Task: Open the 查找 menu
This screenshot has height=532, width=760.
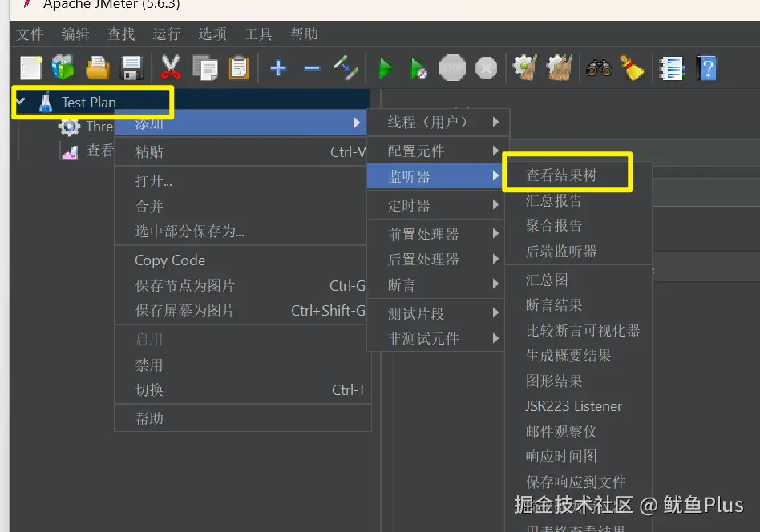Action: tap(121, 34)
